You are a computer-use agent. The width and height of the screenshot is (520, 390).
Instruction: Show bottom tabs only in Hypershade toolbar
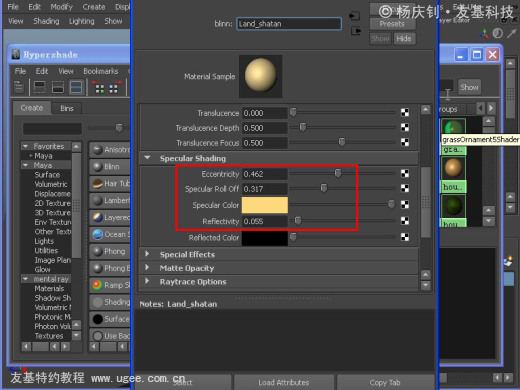[x=58, y=87]
